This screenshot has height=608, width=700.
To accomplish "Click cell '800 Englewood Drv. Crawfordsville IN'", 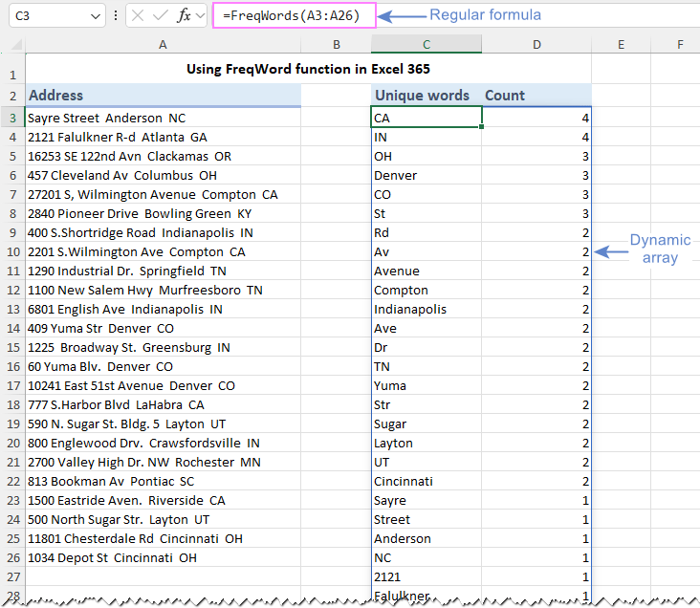I will 163,444.
